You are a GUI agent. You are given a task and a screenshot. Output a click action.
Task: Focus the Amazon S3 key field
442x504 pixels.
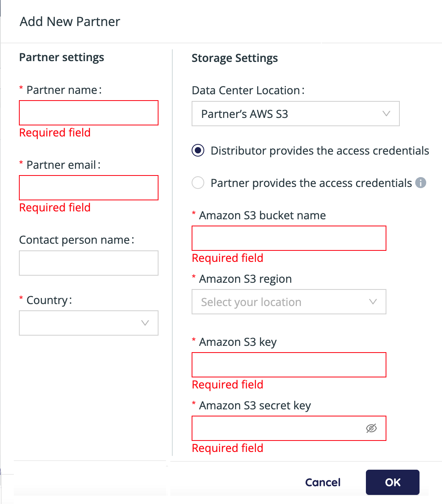point(289,365)
